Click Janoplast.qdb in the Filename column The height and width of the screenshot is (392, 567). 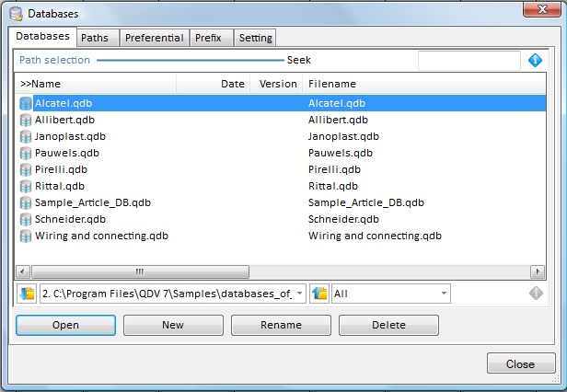tap(343, 137)
